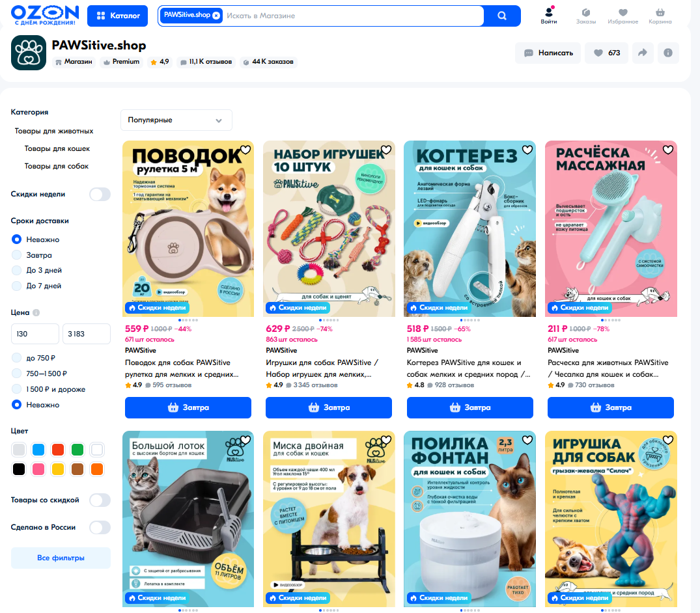The width and height of the screenshot is (700, 613).
Task: Click the Искать в Магазине search field
Action: point(353,16)
